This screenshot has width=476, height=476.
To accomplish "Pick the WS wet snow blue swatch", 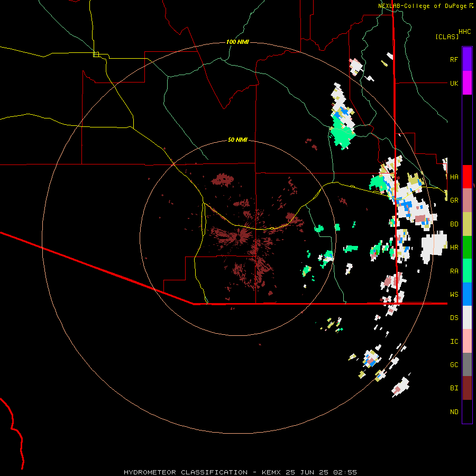I will click(467, 294).
